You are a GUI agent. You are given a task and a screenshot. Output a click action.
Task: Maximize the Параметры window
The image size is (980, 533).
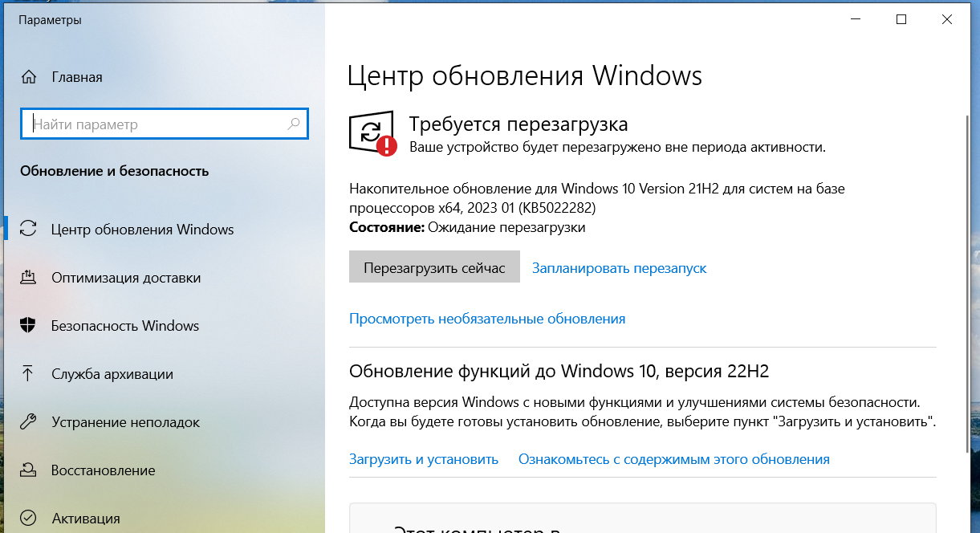901,19
